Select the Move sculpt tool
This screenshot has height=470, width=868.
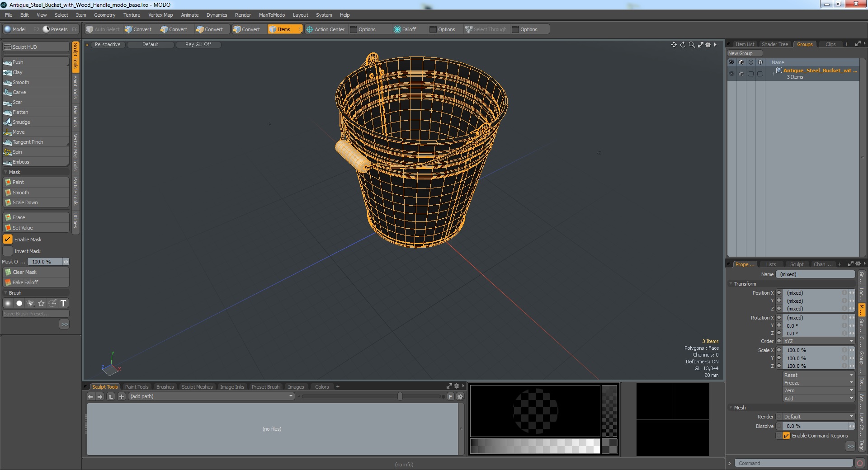[x=36, y=132]
